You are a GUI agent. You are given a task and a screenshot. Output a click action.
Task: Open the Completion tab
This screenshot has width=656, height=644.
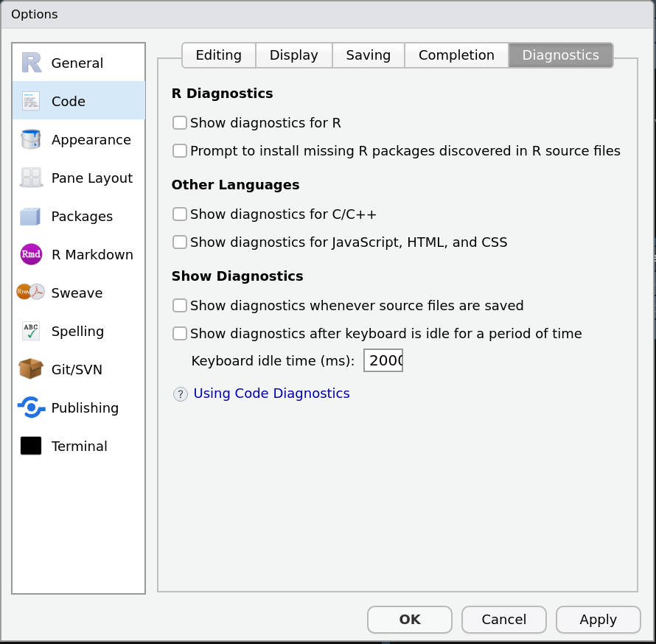pos(456,55)
